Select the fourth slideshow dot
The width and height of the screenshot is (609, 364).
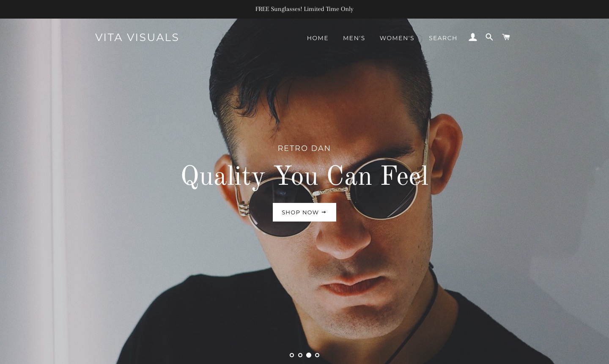pos(317,355)
